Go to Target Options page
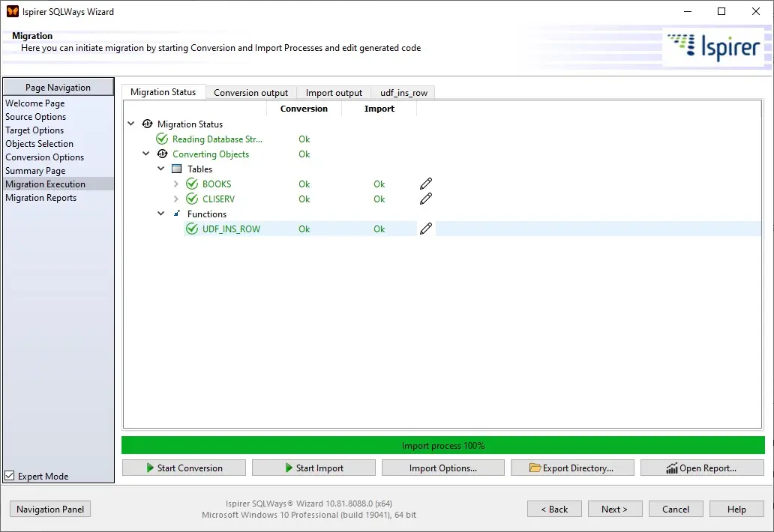Viewport: 774px width, 532px height. pos(34,130)
